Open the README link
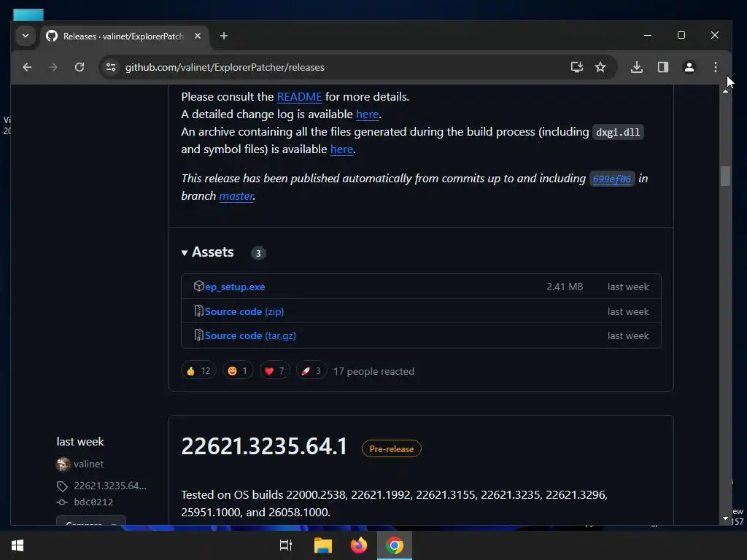 click(x=299, y=97)
